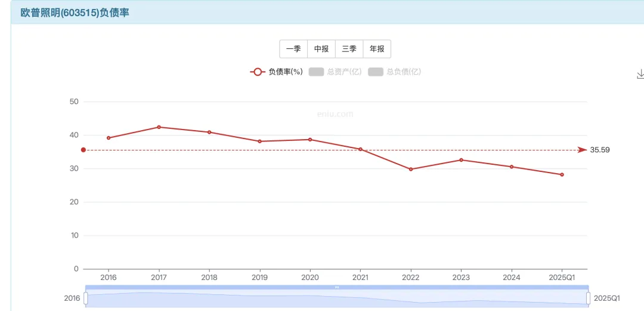Image resolution: width=644 pixels, height=311 pixels.
Task: Click the 2016 label beside zoom slider
Action: [72, 298]
